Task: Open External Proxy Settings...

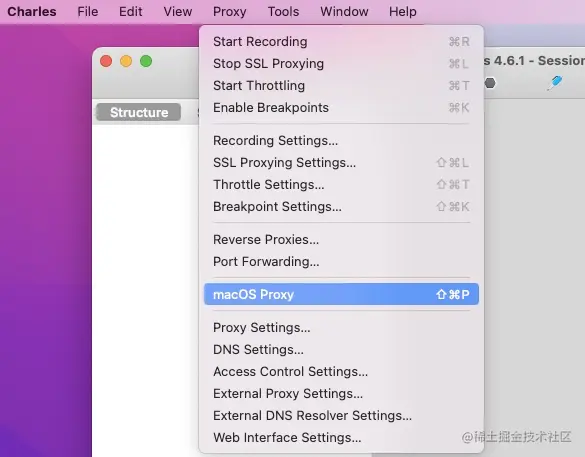Action: (x=341, y=394)
